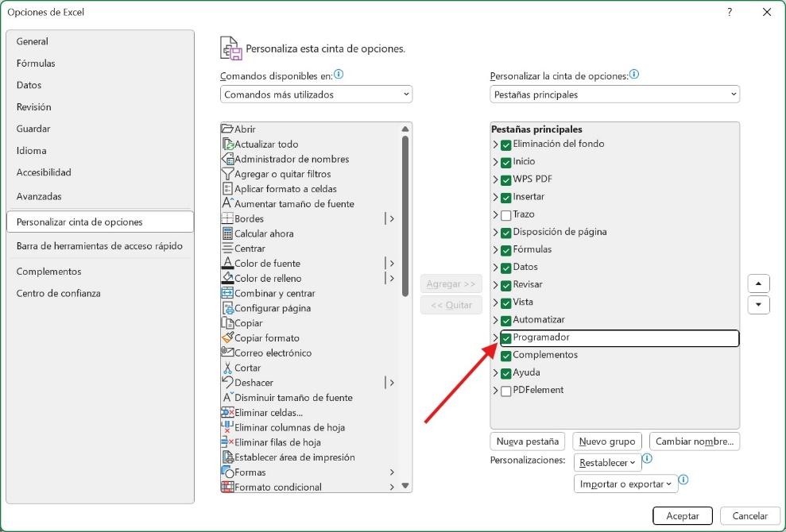Uncheck the Programador checkbox
The width and height of the screenshot is (786, 532).
click(x=505, y=338)
